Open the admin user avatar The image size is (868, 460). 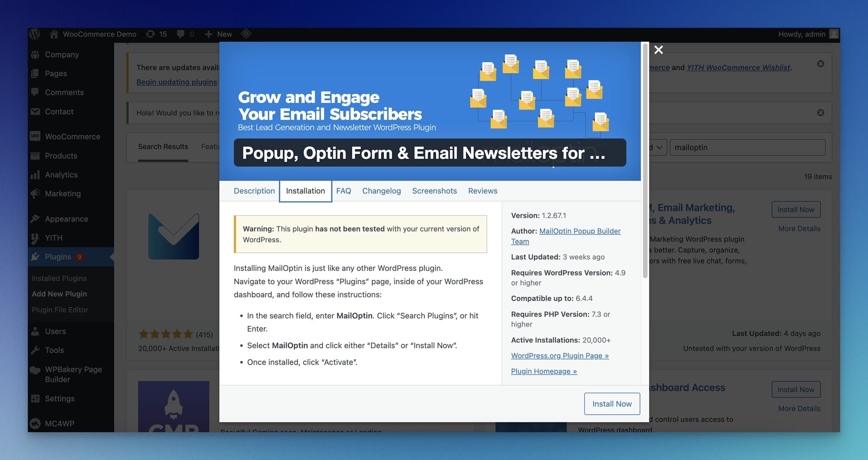point(834,34)
